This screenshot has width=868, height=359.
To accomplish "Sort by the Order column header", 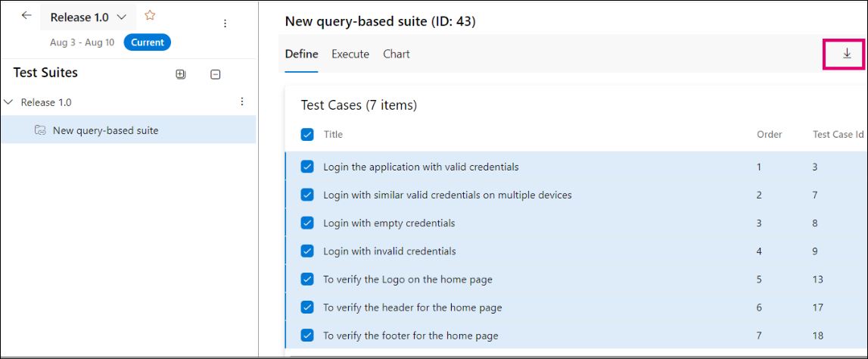I will pos(769,135).
